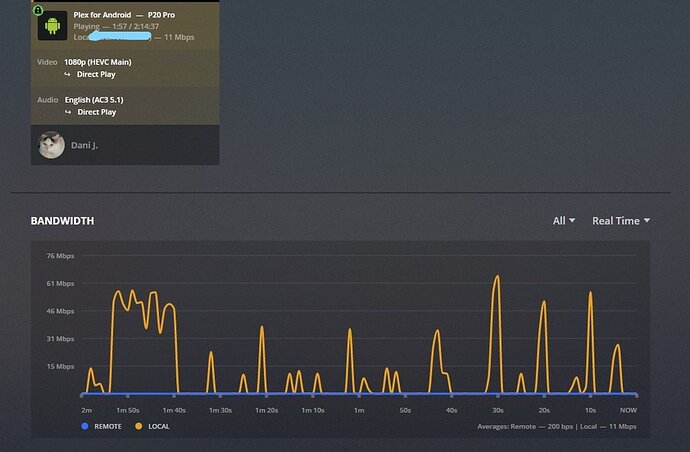Click the '1m 40s' time axis marker

(174, 410)
